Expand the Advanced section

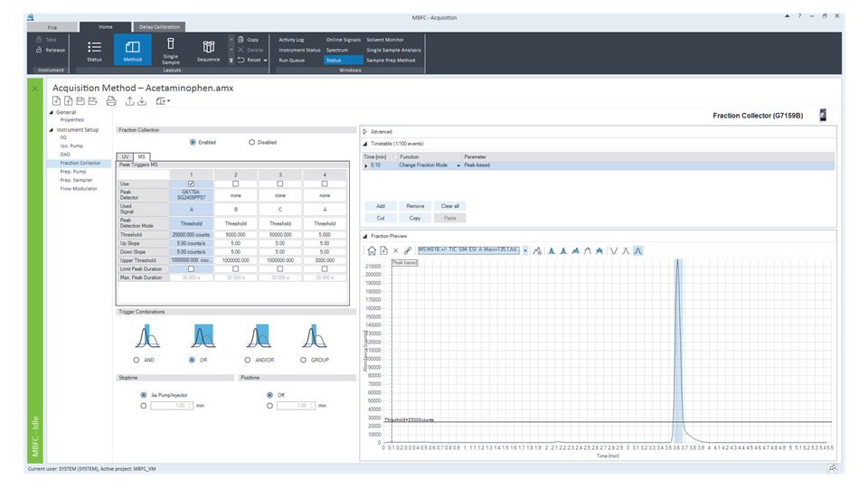(365, 131)
